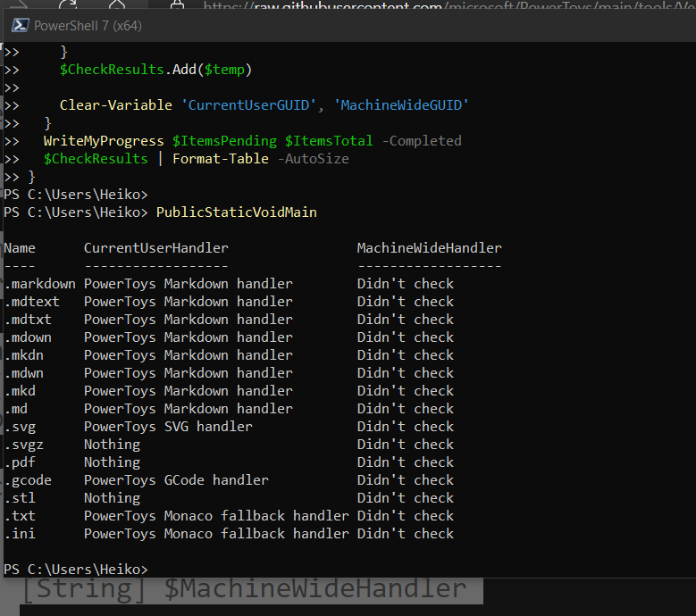This screenshot has width=696, height=616.
Task: Click 'PowerToys SVG handler' cell
Action: 168,427
